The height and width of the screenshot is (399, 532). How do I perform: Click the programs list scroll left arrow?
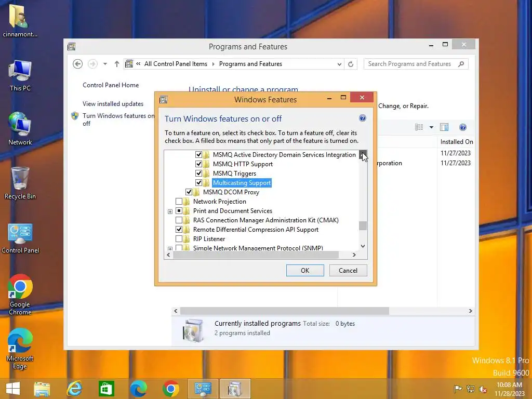click(x=176, y=311)
